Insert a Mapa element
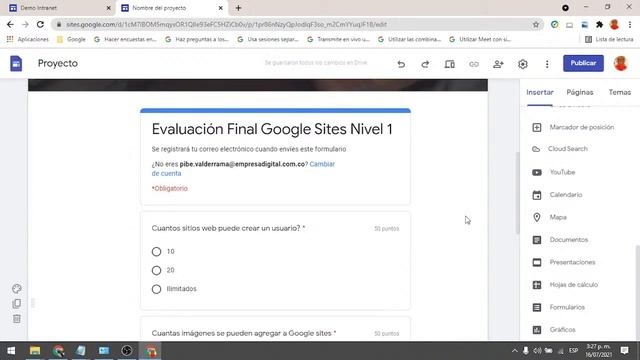640x360 pixels. [549, 217]
